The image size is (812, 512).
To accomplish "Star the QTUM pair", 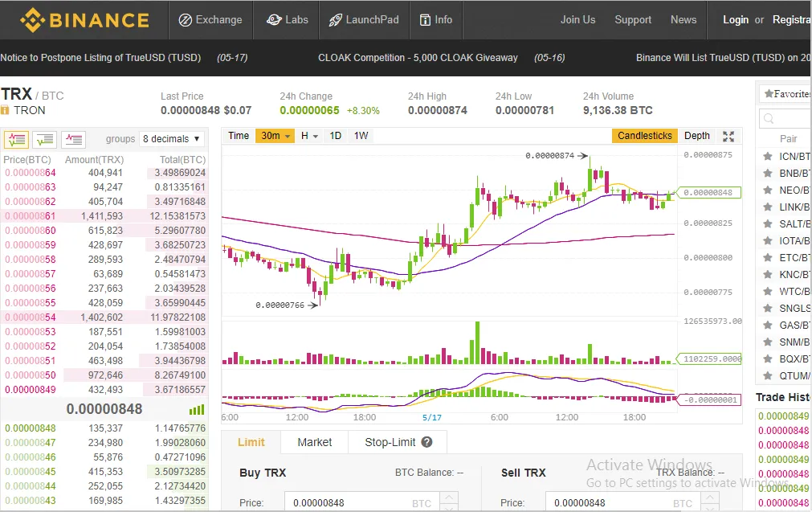I will tap(768, 375).
